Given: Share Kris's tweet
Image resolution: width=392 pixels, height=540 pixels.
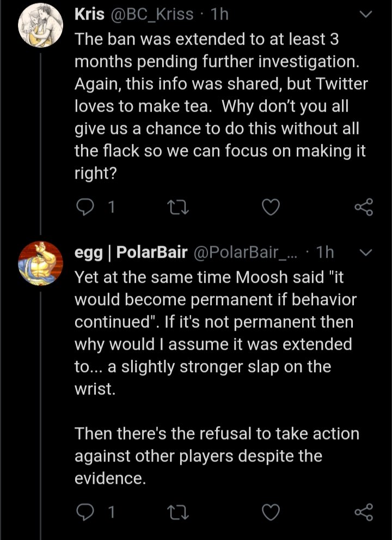Looking at the screenshot, I should (363, 207).
